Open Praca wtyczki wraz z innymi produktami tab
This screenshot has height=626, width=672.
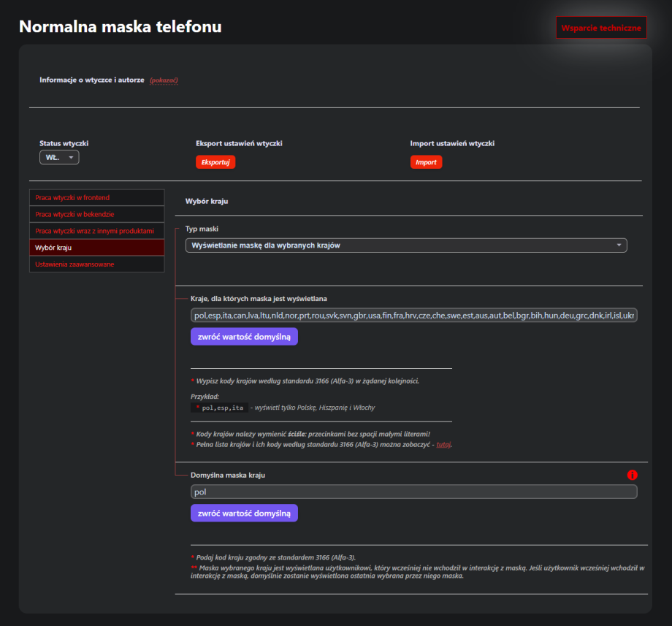(x=96, y=231)
